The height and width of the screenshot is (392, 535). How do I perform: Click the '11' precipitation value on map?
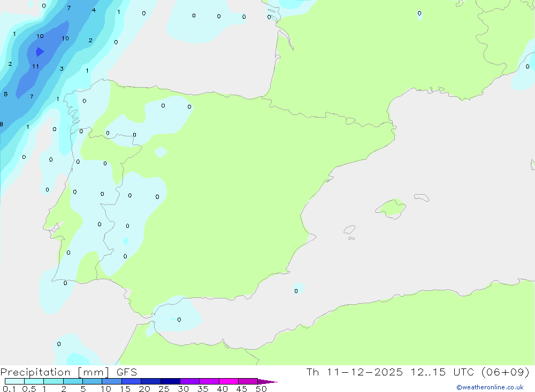pos(35,66)
